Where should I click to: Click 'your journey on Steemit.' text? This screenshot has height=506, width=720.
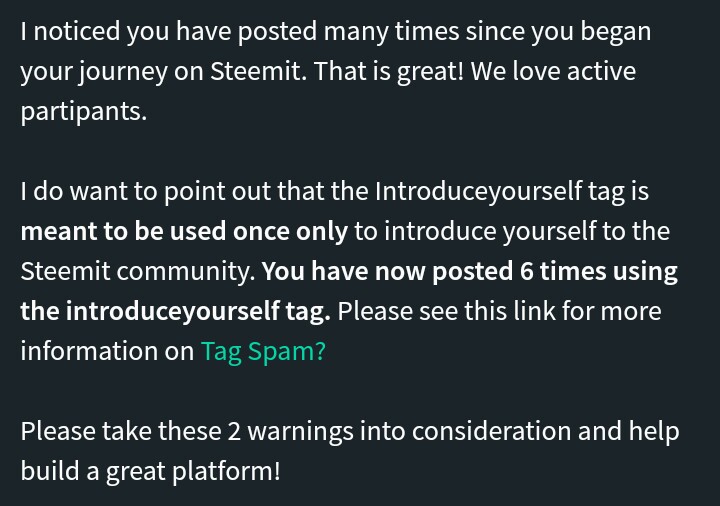[x=163, y=71]
